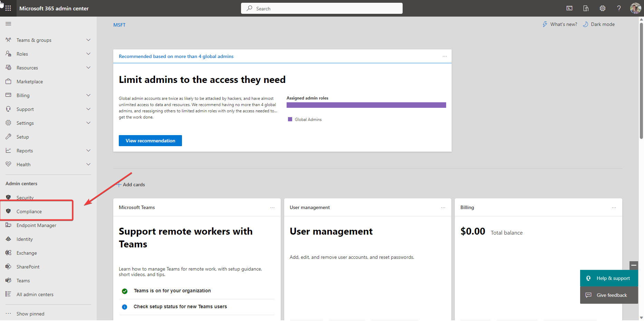This screenshot has width=644, height=321.
Task: Click the Search input field
Action: tap(321, 9)
